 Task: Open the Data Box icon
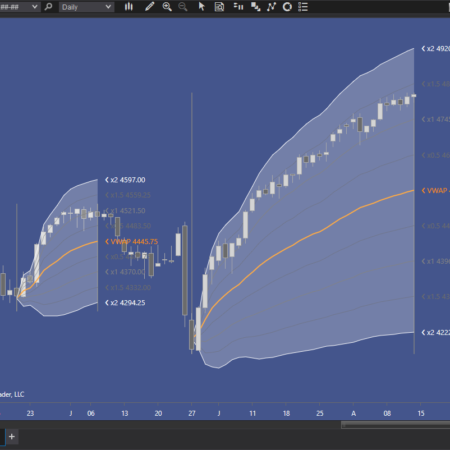(219, 7)
